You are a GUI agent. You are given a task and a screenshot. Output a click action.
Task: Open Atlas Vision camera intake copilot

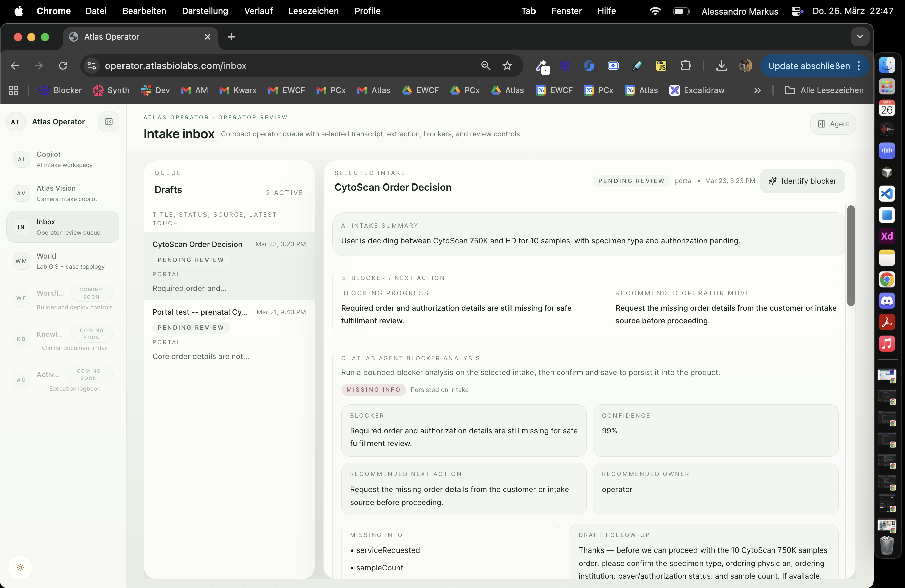click(63, 193)
